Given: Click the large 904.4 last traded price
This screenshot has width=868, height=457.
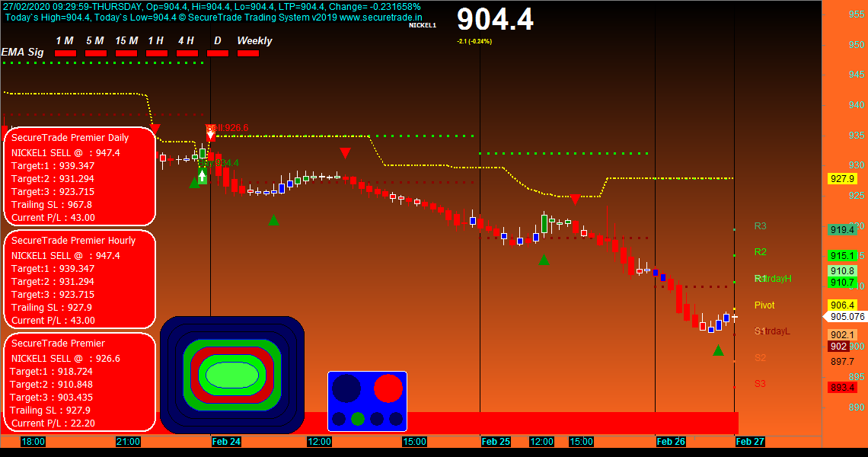Looking at the screenshot, I should [x=496, y=19].
